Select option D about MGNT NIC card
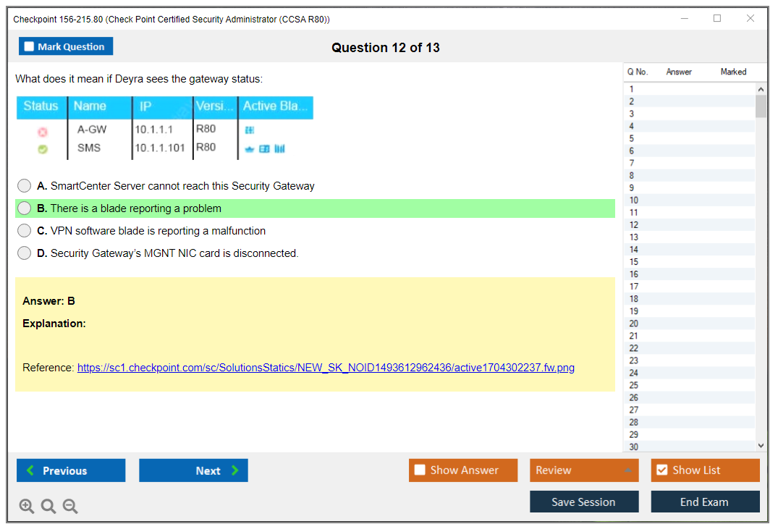This screenshot has width=778, height=532. (25, 253)
